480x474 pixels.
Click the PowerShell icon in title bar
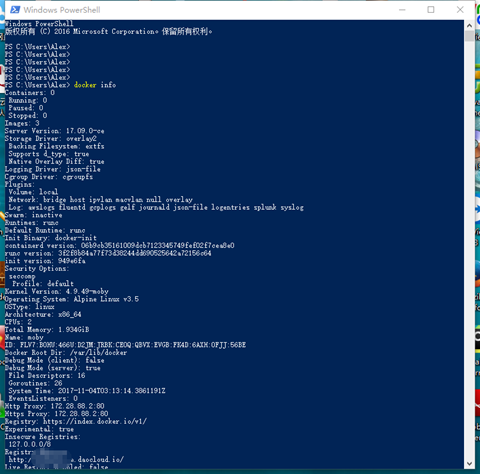point(15,10)
